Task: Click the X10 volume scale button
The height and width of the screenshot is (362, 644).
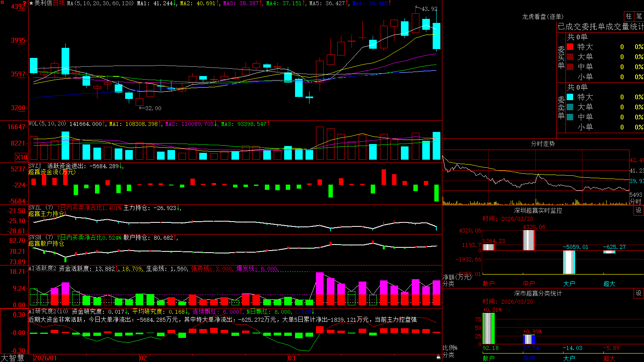Action: coord(21,157)
